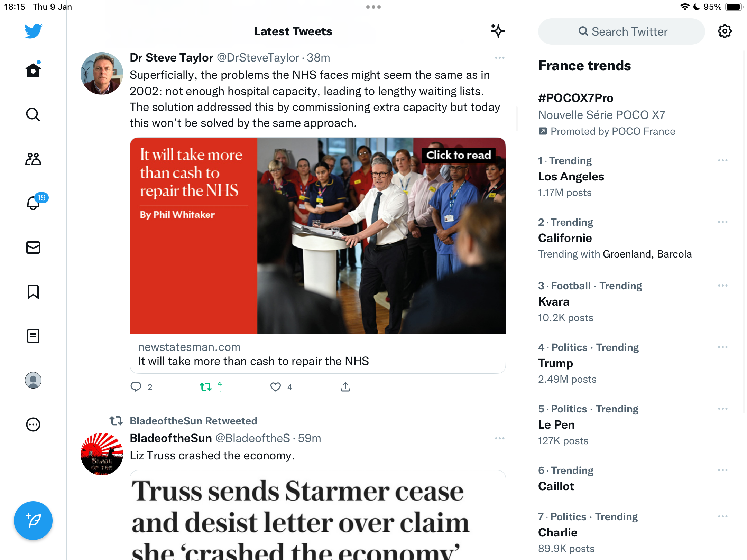Open the profile avatar in the sidebar

33,380
